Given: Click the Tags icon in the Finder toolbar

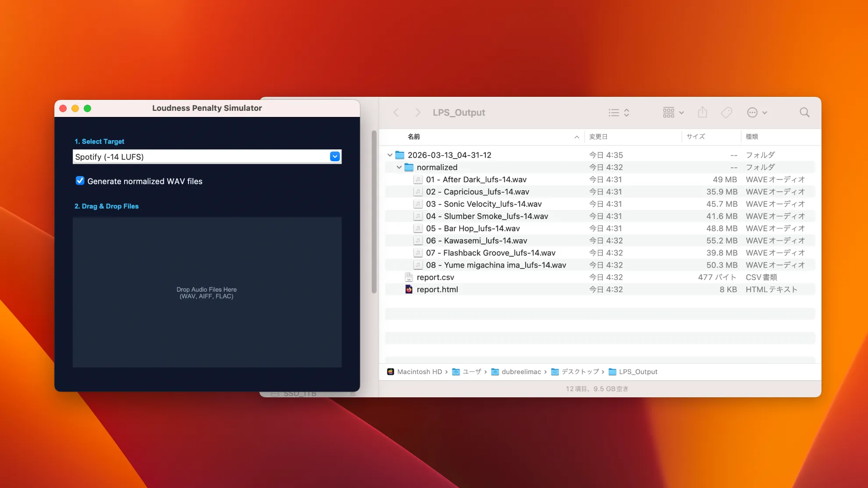Looking at the screenshot, I should click(726, 112).
